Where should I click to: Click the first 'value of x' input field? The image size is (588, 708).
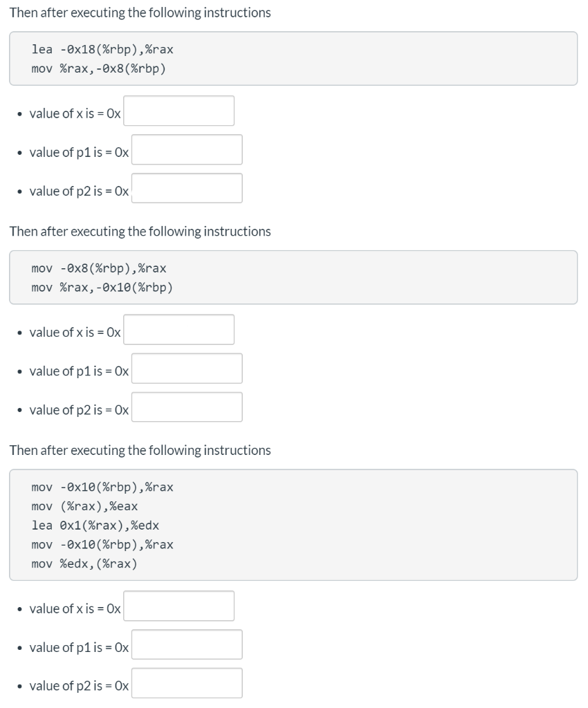tap(178, 111)
